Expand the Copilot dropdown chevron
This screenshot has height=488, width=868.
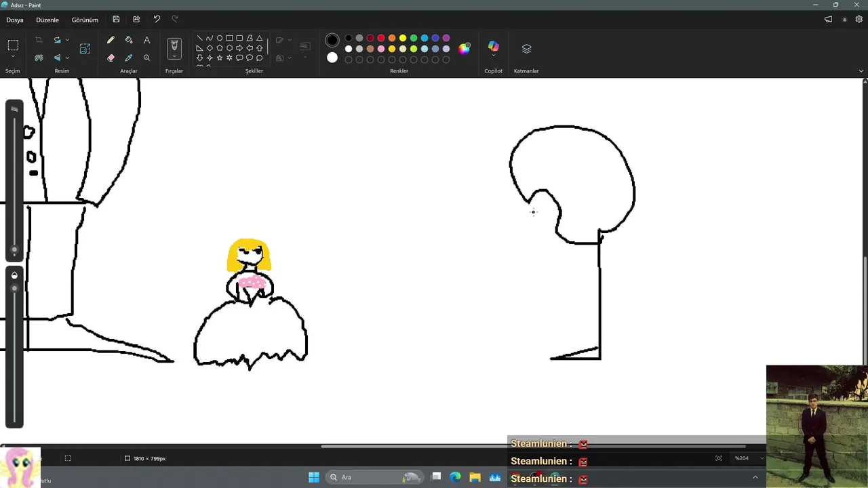click(x=493, y=56)
